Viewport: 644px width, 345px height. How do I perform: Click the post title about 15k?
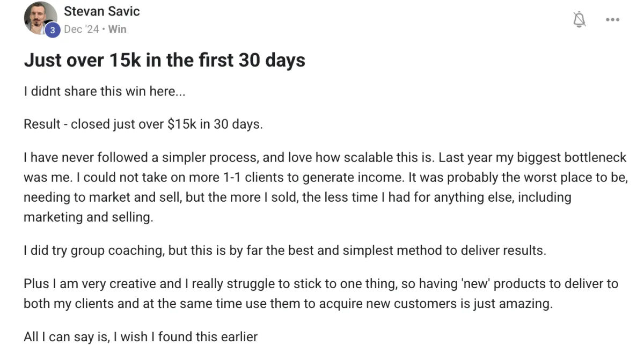click(164, 60)
